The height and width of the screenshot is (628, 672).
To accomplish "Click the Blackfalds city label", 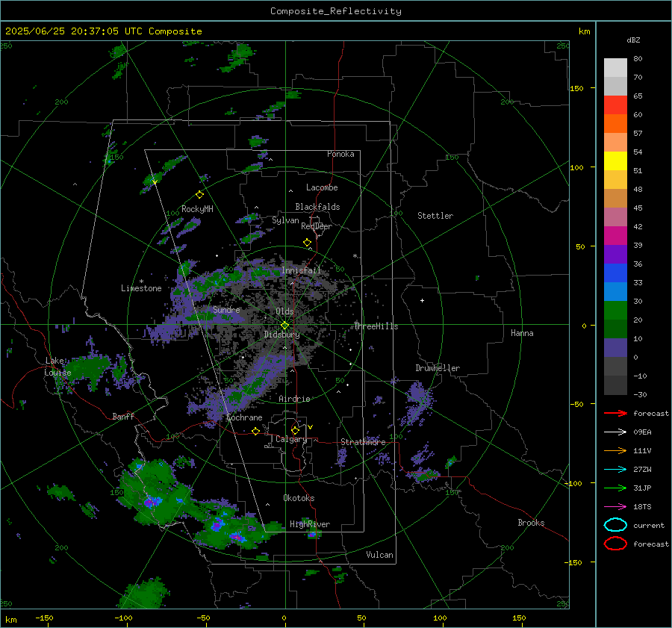I will 317,207.
